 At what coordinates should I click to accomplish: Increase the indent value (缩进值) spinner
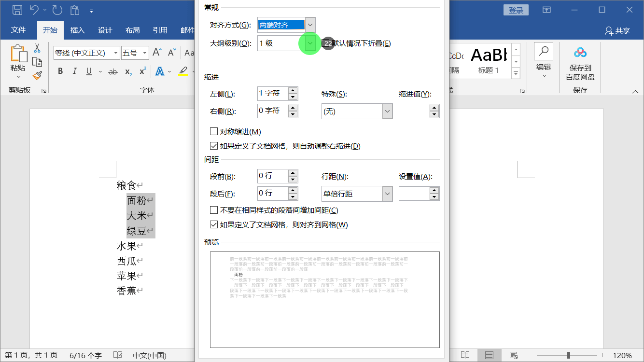434,108
